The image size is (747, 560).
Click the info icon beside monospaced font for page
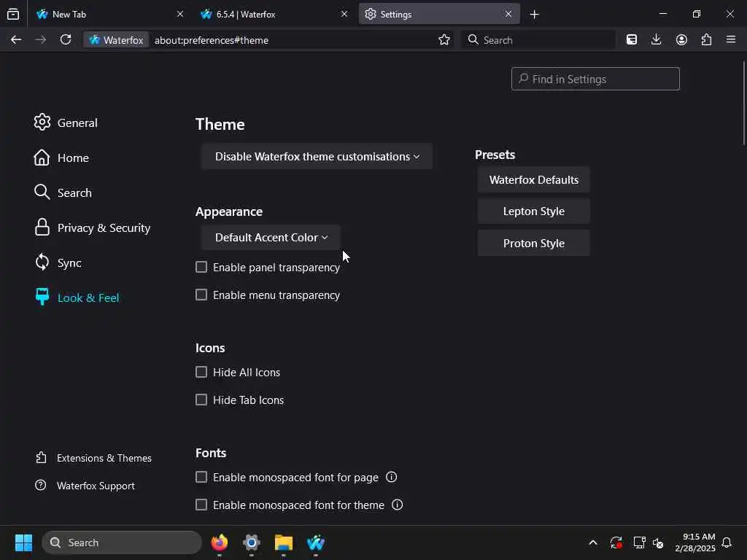(391, 477)
